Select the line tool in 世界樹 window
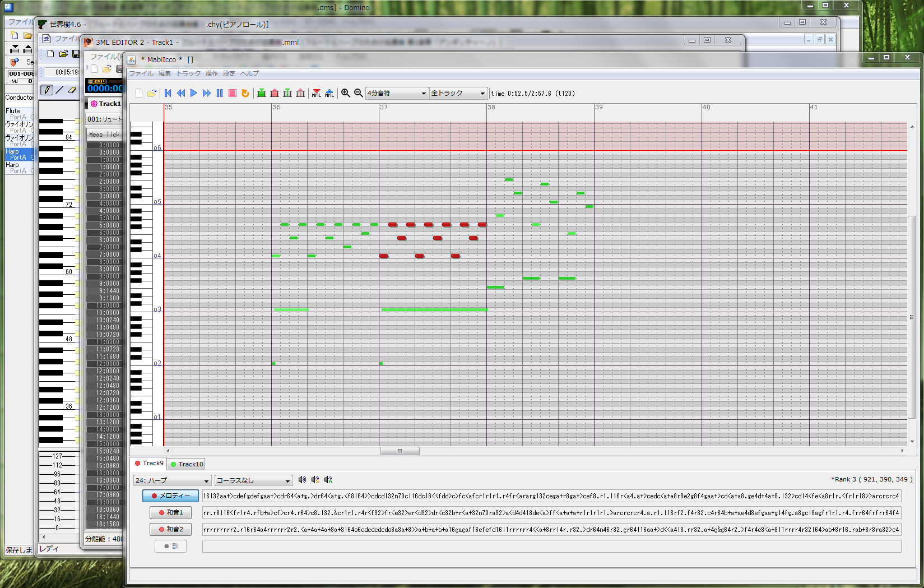 point(60,90)
